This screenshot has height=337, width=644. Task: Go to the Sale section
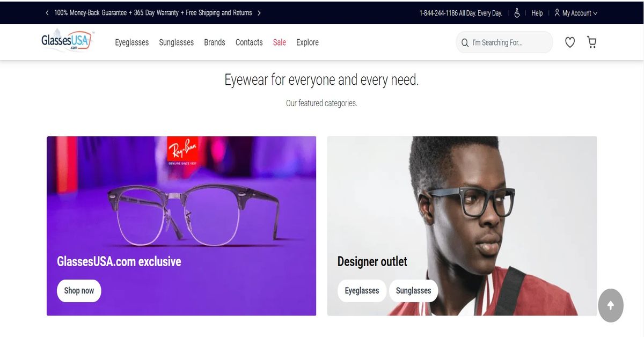point(280,42)
